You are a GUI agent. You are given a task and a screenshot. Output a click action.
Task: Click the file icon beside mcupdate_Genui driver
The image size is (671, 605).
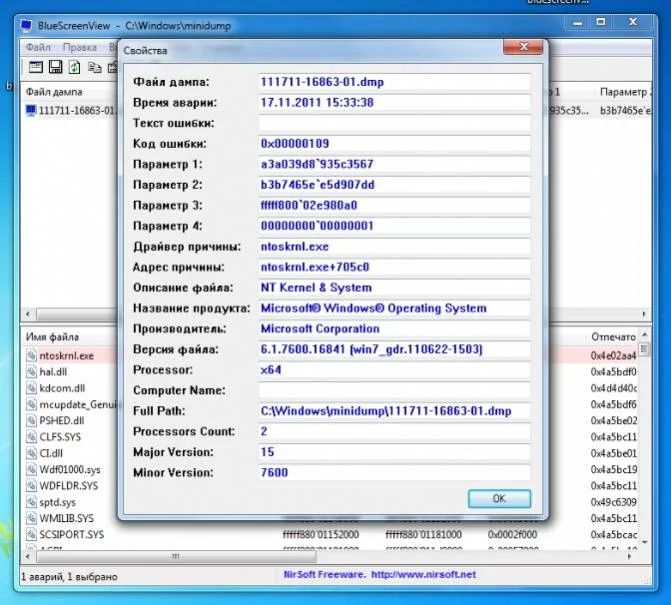pos(31,404)
